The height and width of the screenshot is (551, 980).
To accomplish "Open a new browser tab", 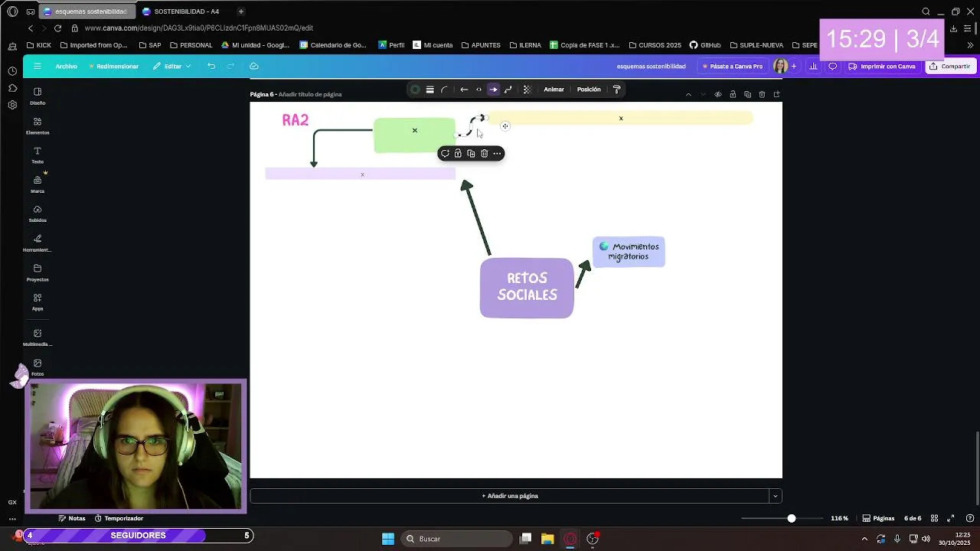I will 240,11.
